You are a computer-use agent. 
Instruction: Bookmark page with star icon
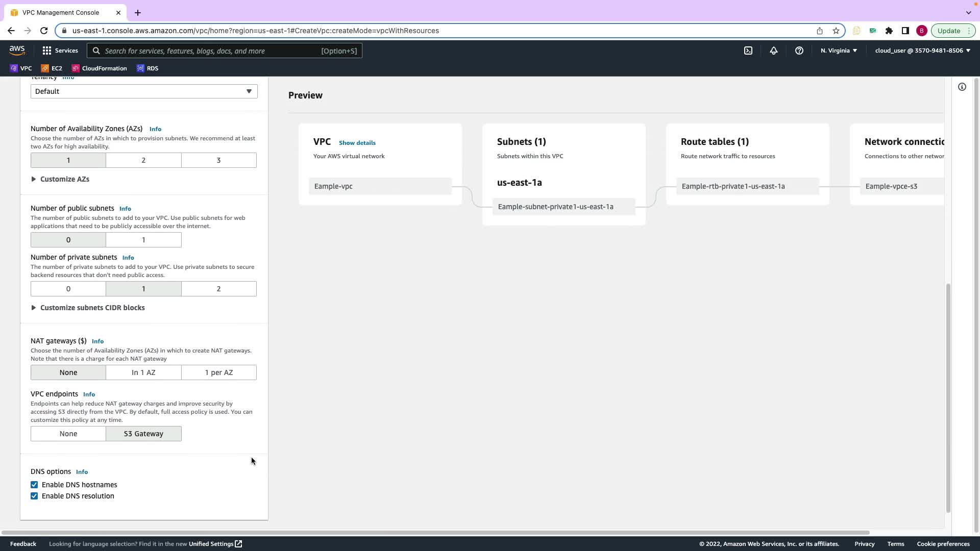click(x=836, y=31)
